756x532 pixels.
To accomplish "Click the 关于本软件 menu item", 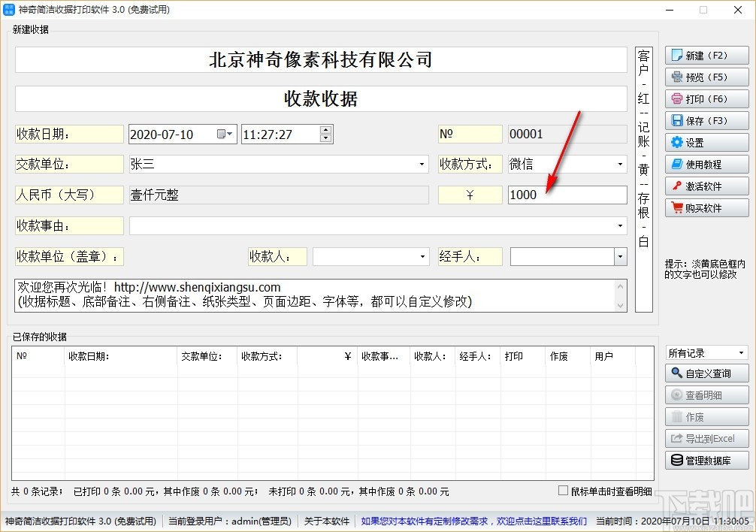I will (326, 521).
